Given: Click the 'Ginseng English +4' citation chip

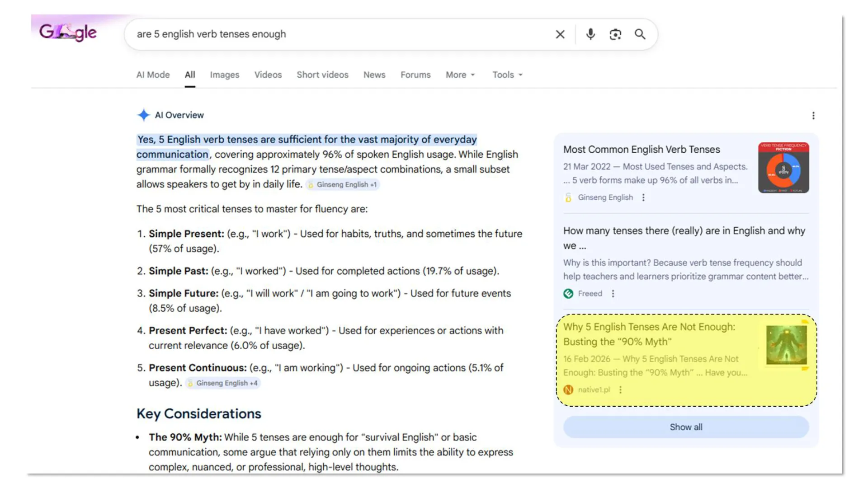Looking at the screenshot, I should coord(222,383).
